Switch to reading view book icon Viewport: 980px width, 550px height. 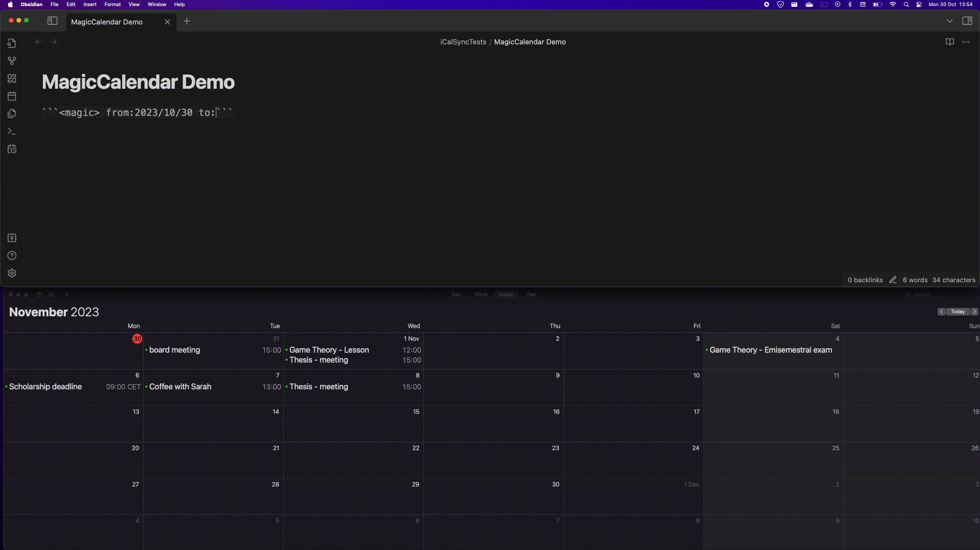pos(950,42)
